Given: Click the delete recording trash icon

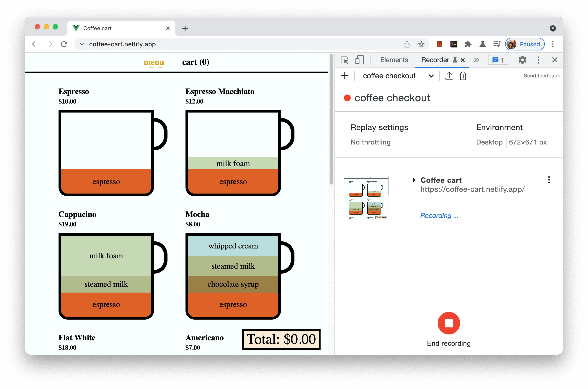Looking at the screenshot, I should (462, 76).
